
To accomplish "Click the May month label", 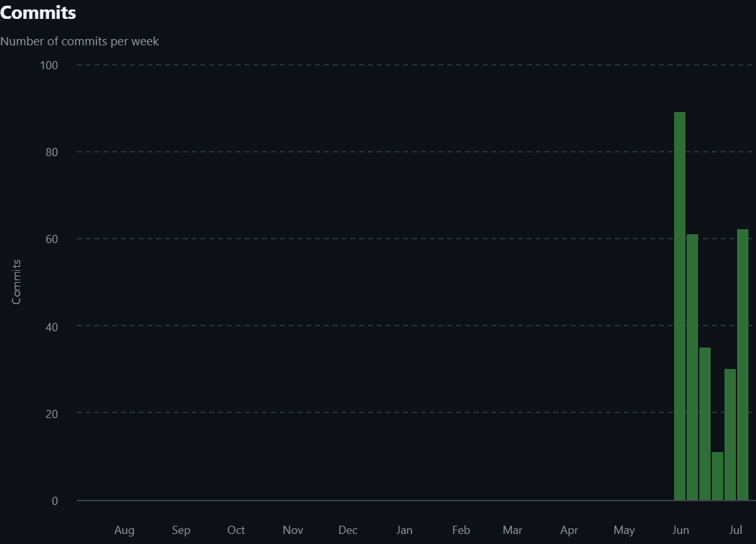I will tap(624, 530).
